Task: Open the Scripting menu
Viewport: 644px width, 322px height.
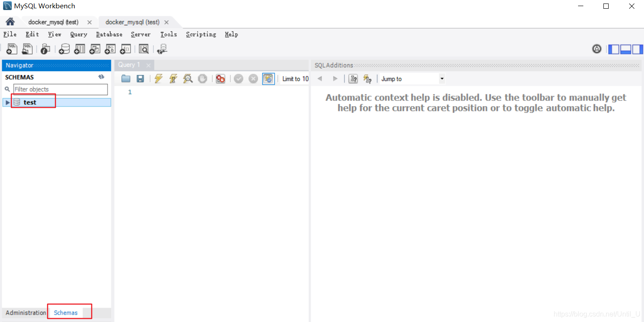Action: pos(201,34)
